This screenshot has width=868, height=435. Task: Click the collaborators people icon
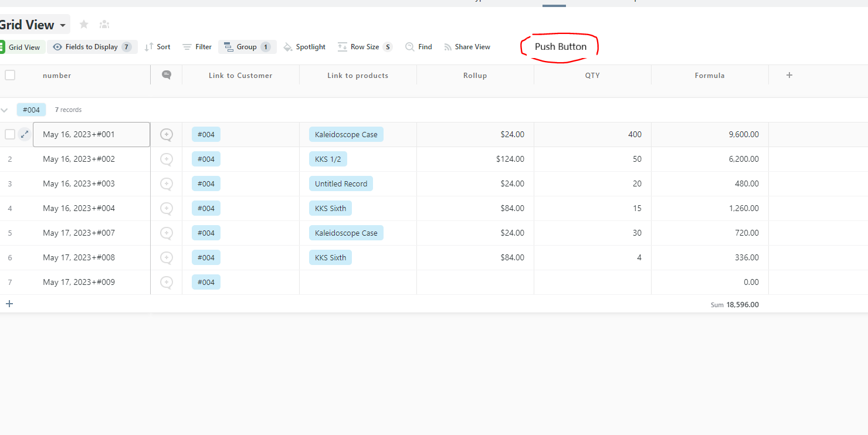104,24
